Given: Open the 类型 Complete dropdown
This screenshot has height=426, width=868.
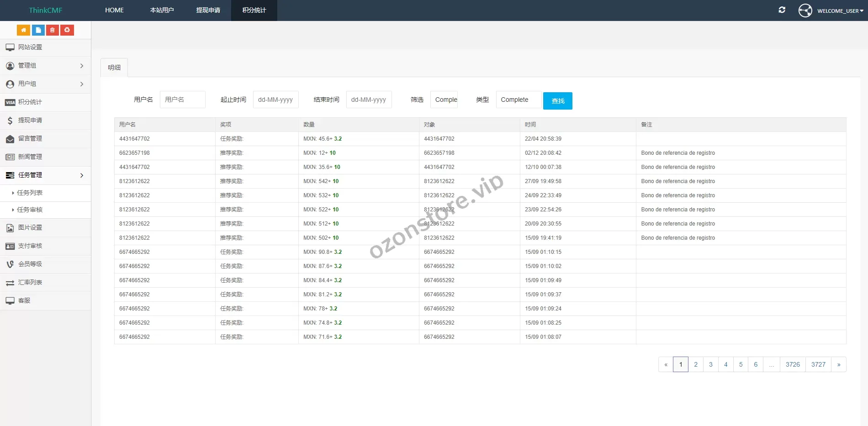Looking at the screenshot, I should [x=519, y=100].
